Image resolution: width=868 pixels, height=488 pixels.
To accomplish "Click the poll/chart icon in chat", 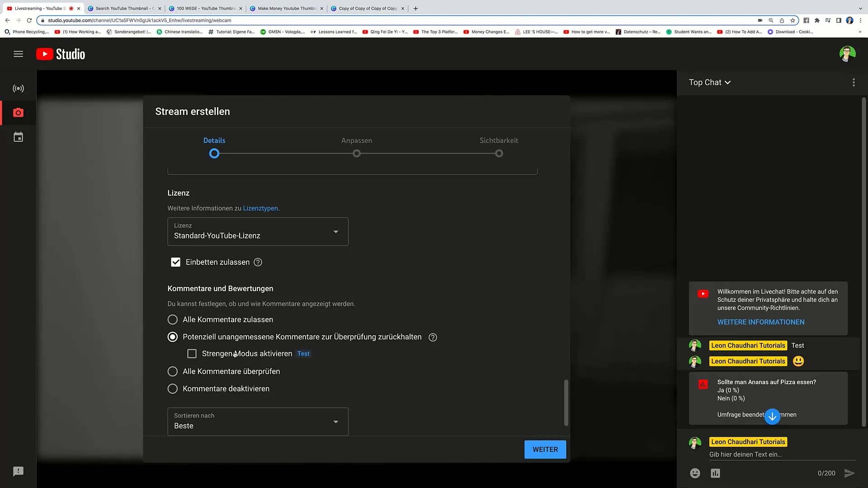I will [x=715, y=473].
